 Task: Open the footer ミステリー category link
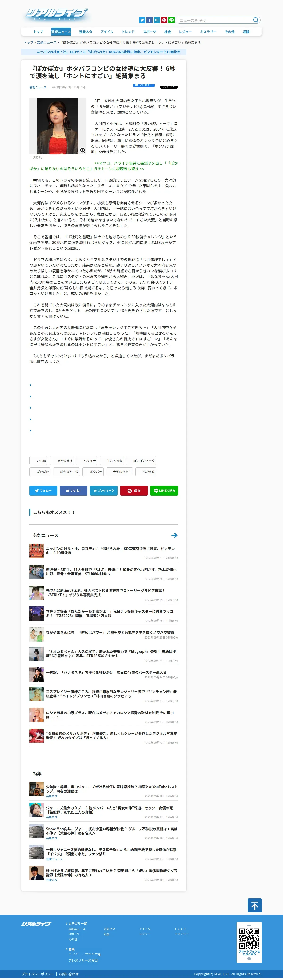click(182, 934)
